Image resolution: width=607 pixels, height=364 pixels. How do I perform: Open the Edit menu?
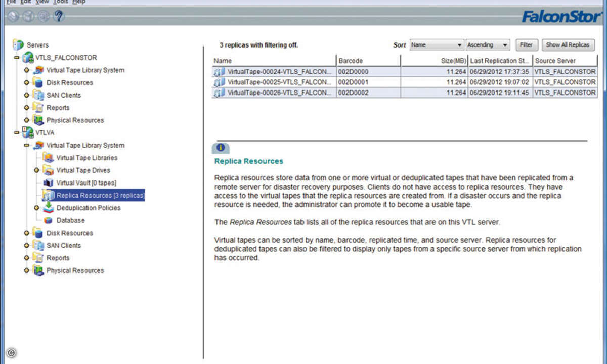tap(26, 2)
